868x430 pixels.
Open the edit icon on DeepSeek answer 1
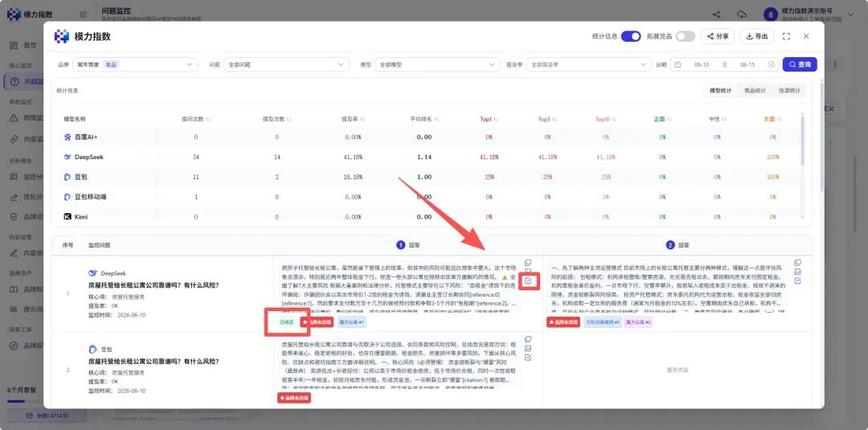(527, 281)
